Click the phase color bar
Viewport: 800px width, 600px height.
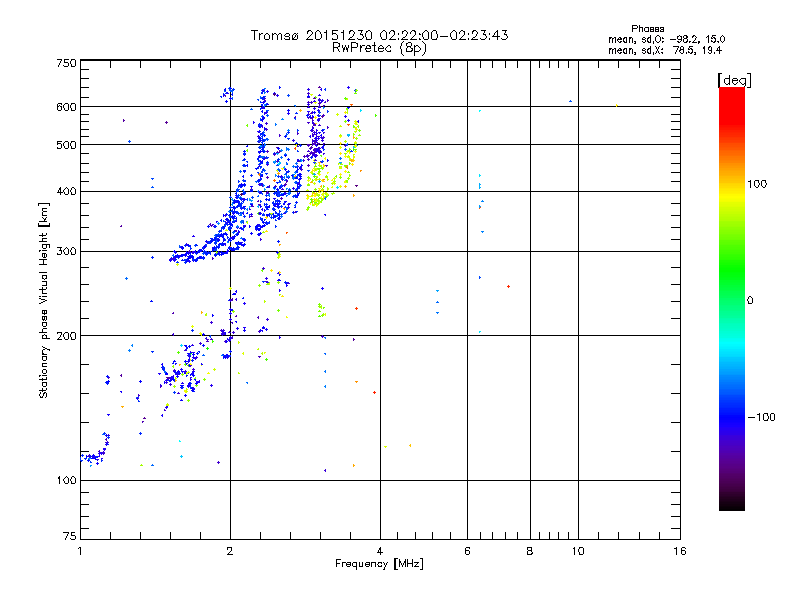coord(732,298)
